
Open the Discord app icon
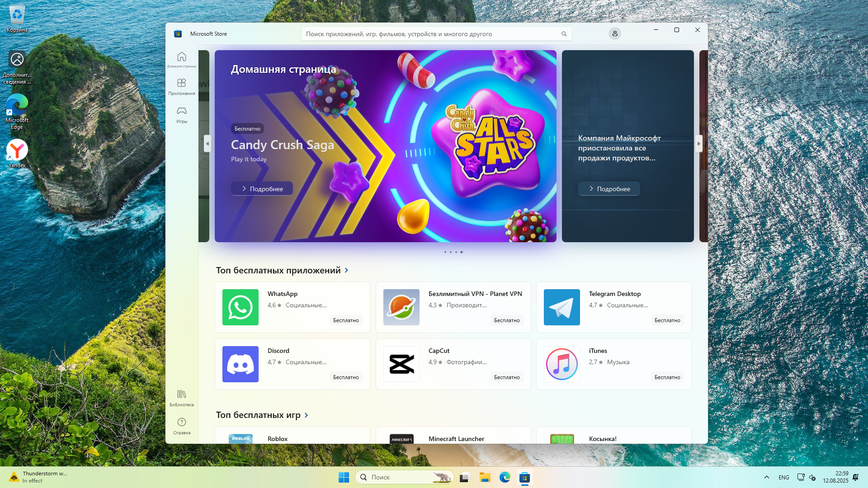pyautogui.click(x=240, y=364)
